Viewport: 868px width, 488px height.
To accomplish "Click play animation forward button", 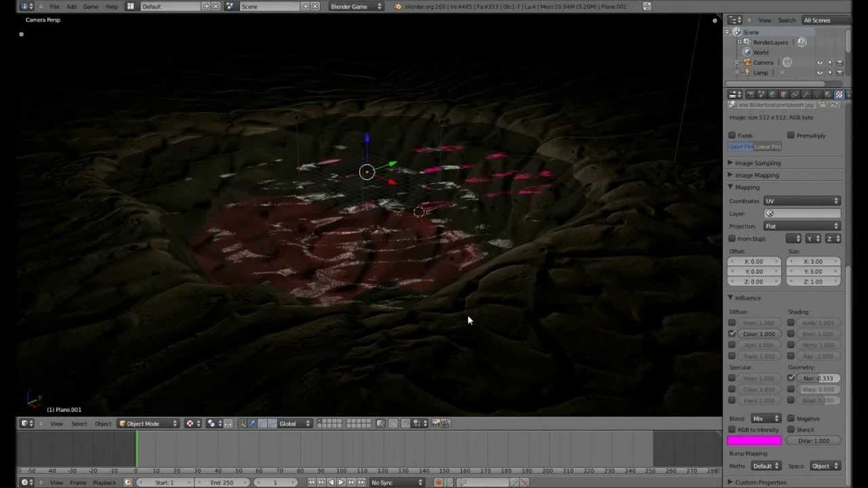I will tap(340, 483).
